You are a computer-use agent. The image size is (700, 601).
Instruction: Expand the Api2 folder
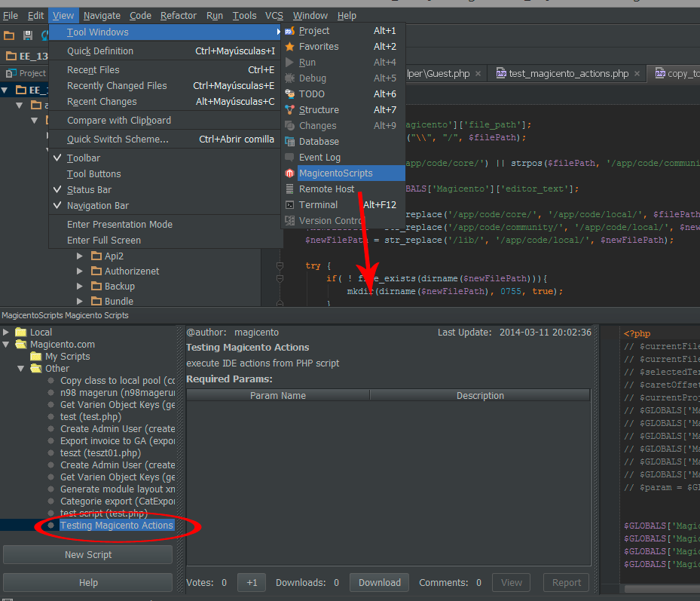coord(79,256)
